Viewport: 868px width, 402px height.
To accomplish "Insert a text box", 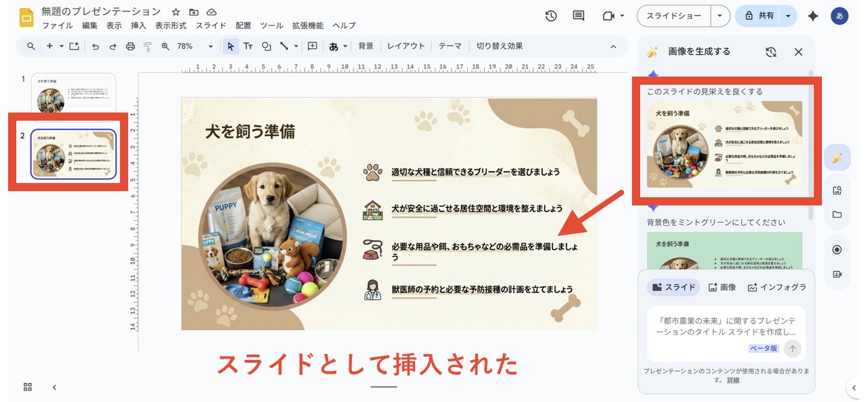I will (x=248, y=46).
